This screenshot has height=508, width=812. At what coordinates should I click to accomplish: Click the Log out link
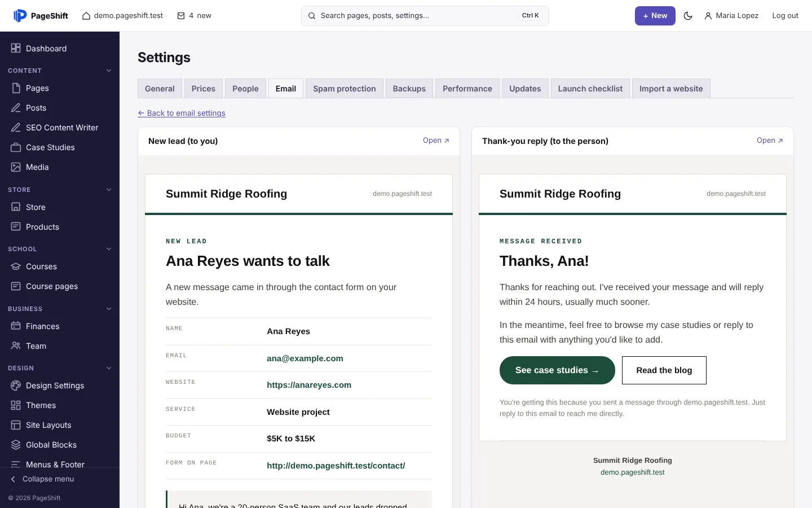pyautogui.click(x=785, y=16)
